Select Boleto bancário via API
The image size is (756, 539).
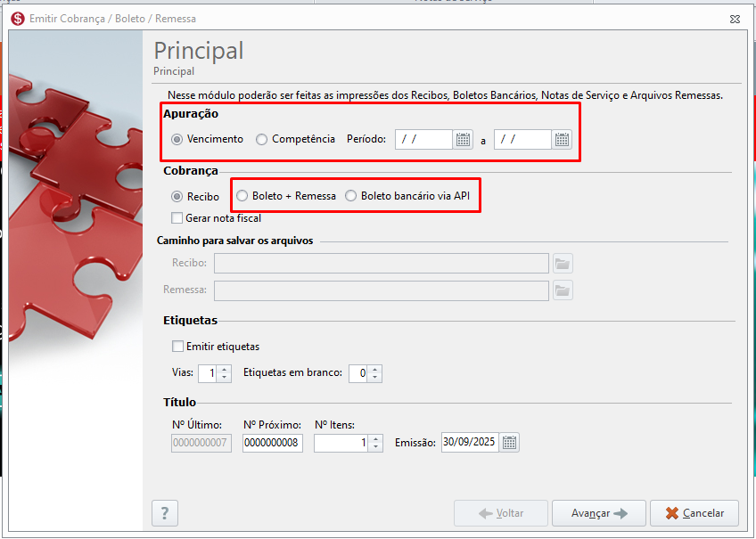[407, 196]
